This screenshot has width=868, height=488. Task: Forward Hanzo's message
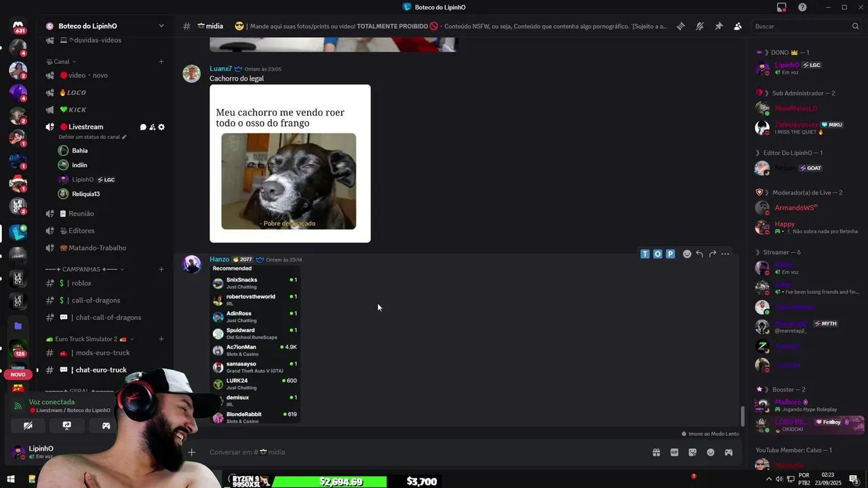[x=712, y=254]
